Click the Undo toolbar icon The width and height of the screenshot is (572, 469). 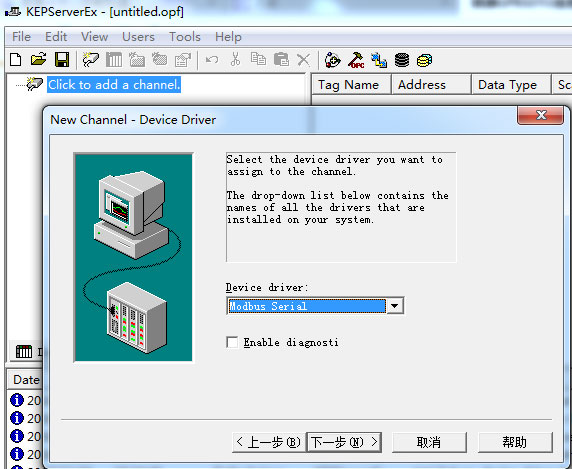pos(212,59)
